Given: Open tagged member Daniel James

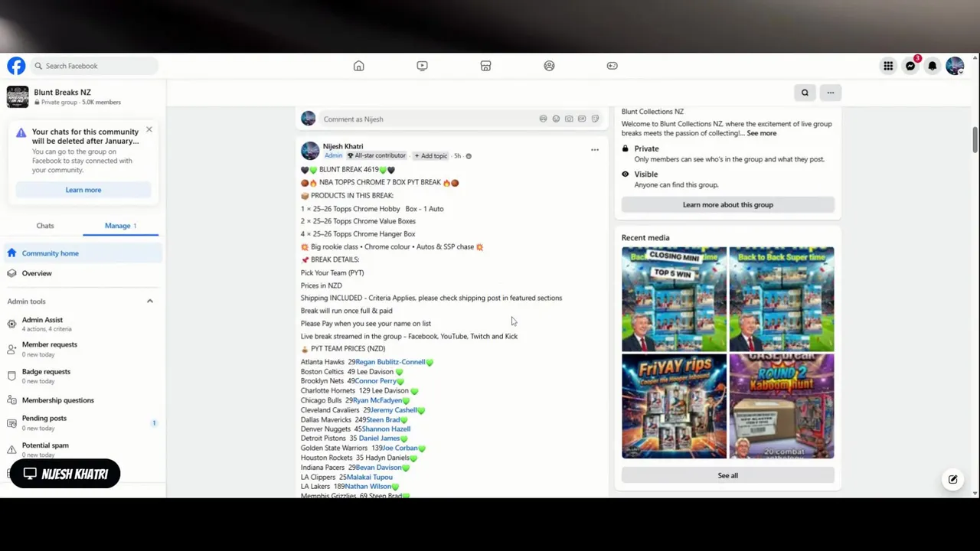Looking at the screenshot, I should 379,439.
